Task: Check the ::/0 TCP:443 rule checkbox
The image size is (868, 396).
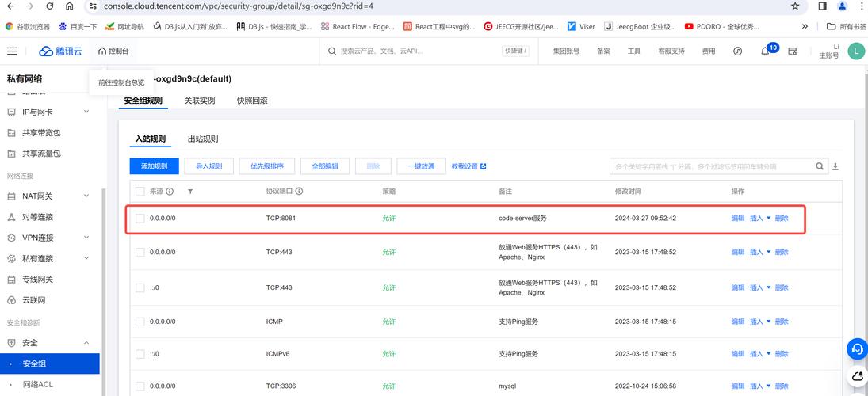Action: coord(140,287)
